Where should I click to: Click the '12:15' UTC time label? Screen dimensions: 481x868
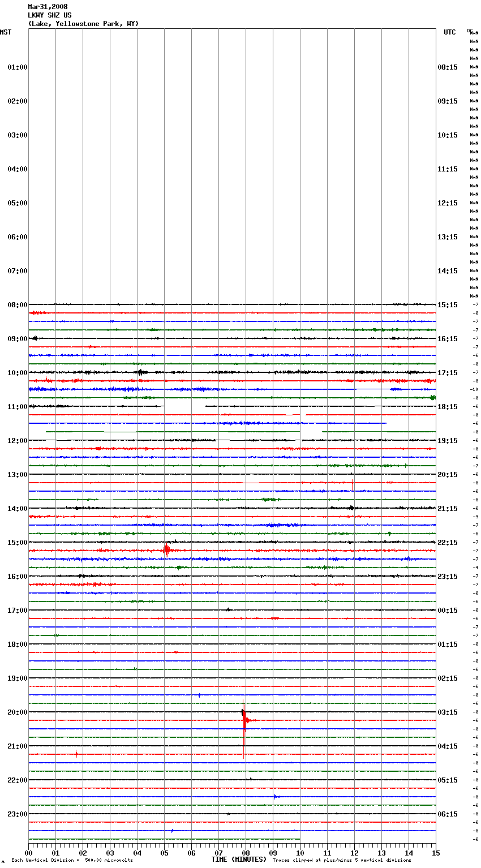pos(448,203)
